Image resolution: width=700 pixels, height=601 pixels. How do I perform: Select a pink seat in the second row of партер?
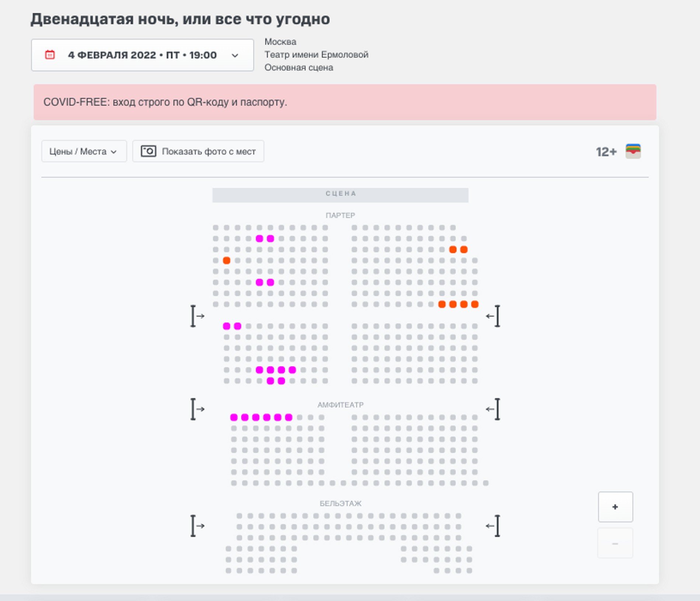(x=260, y=239)
